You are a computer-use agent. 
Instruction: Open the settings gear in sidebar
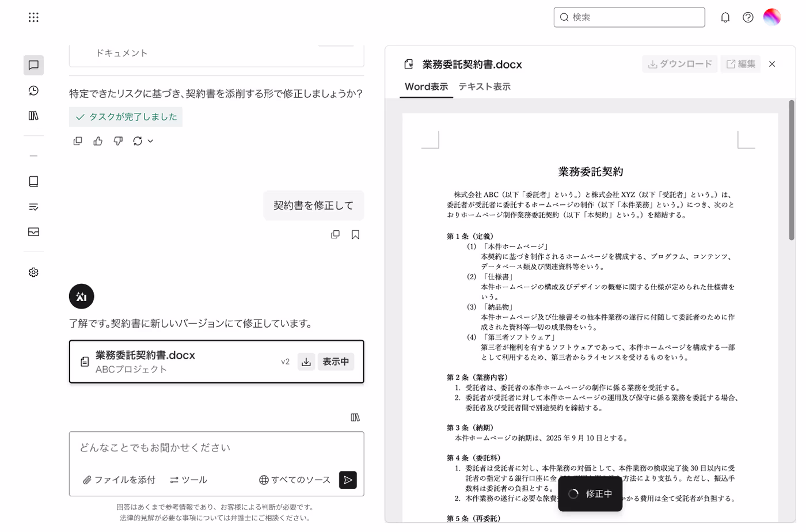pos(33,272)
